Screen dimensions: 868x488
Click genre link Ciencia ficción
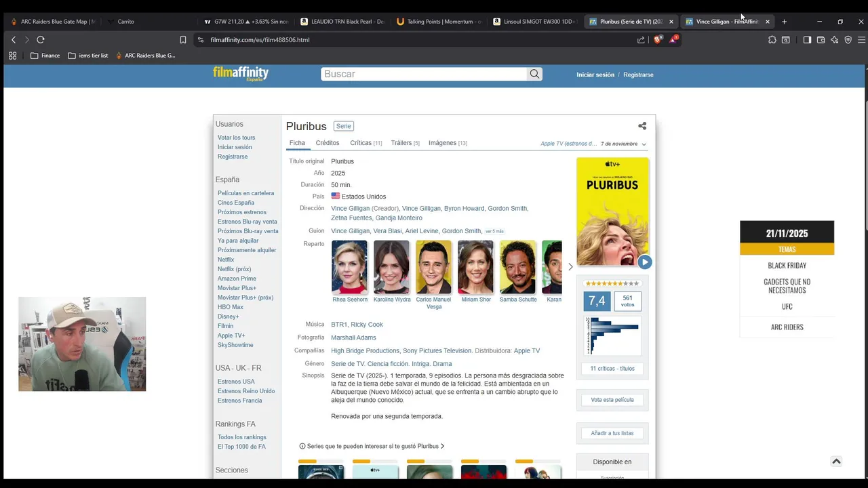tap(387, 364)
